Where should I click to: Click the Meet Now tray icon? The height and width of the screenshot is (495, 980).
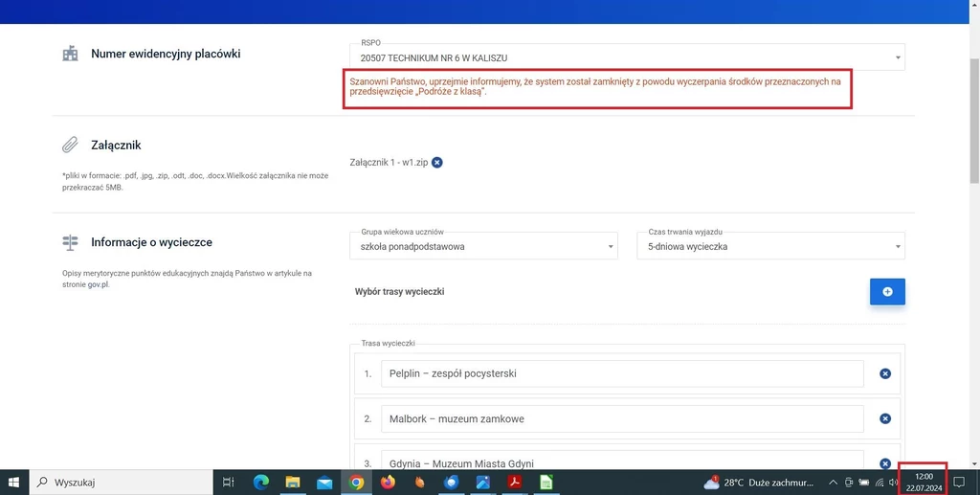click(849, 483)
